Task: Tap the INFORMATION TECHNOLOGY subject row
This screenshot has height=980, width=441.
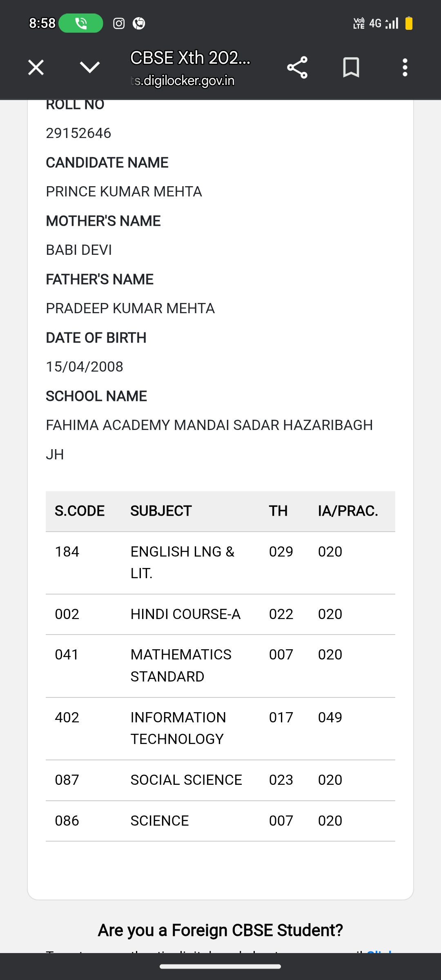Action: point(220,728)
